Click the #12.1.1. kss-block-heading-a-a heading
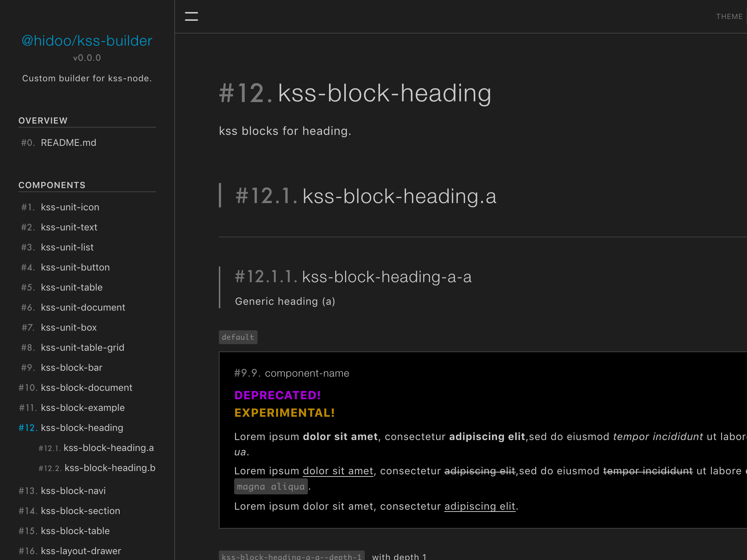The width and height of the screenshot is (747, 560). pos(353,277)
